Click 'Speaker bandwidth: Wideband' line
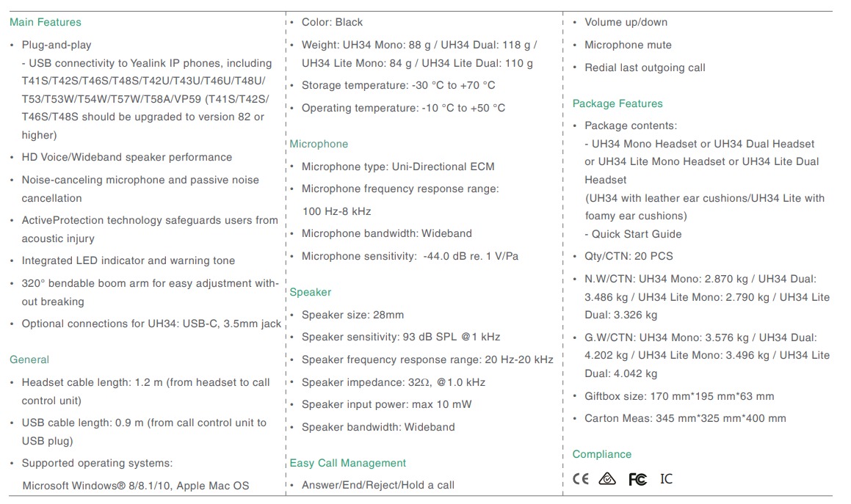This screenshot has height=504, width=851. [x=378, y=428]
